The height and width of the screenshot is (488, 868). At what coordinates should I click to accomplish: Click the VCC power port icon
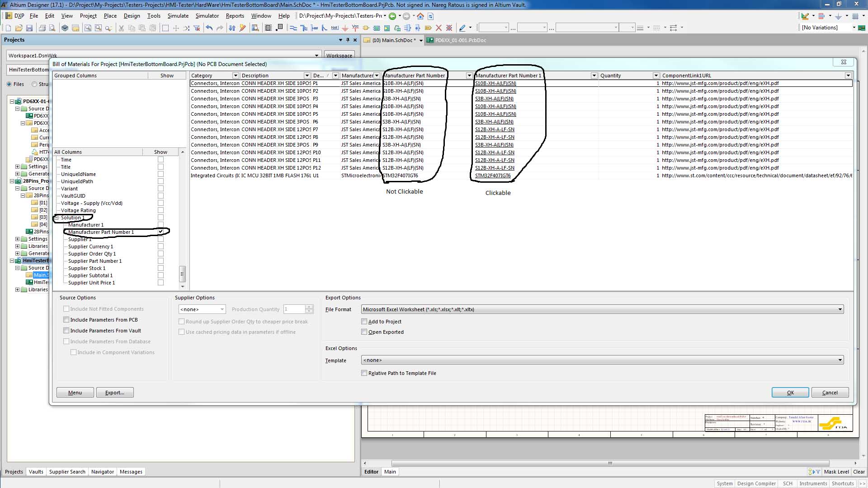355,28
